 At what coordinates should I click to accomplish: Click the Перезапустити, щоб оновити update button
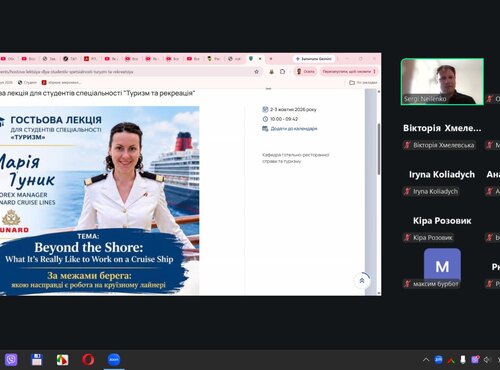click(346, 72)
